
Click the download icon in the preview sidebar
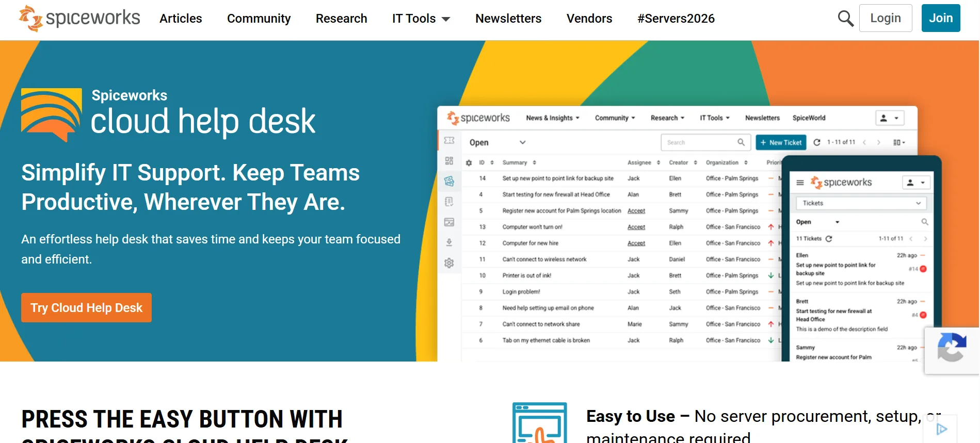coord(449,242)
